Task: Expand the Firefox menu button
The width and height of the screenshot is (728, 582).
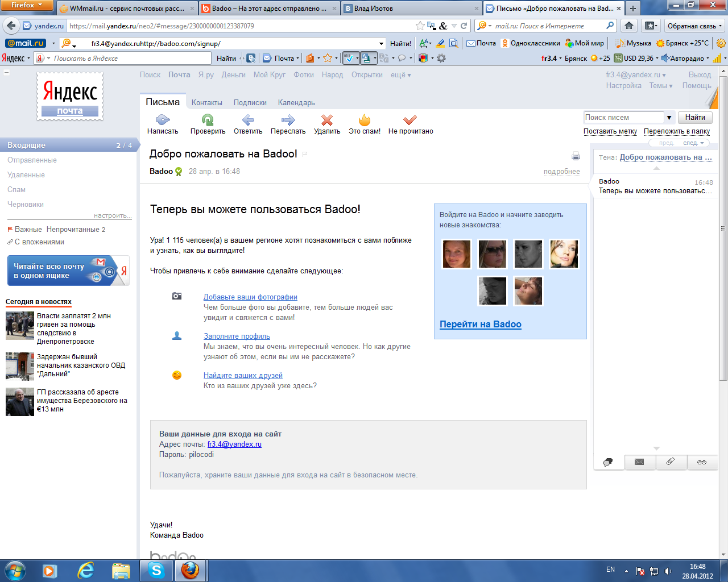Action: click(27, 5)
